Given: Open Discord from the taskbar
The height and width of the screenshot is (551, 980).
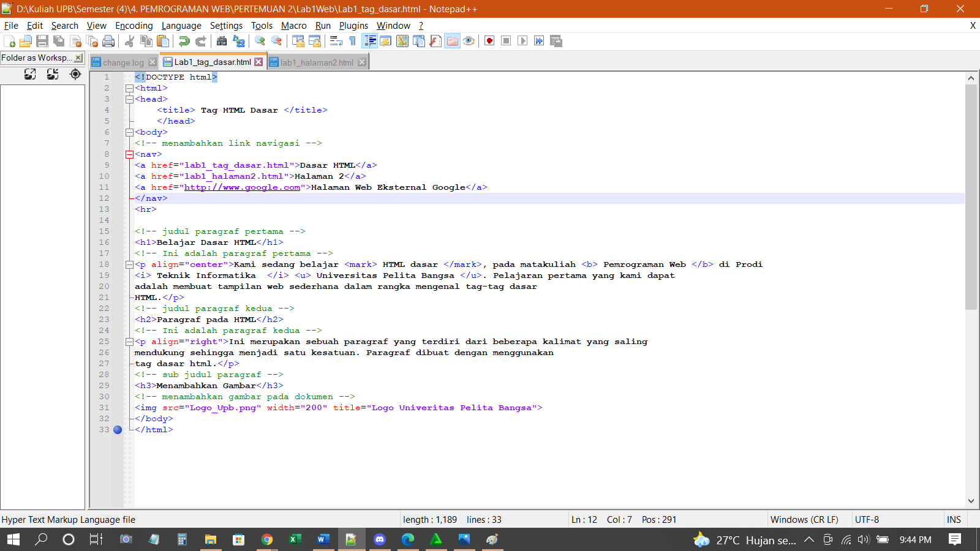Looking at the screenshot, I should [379, 539].
